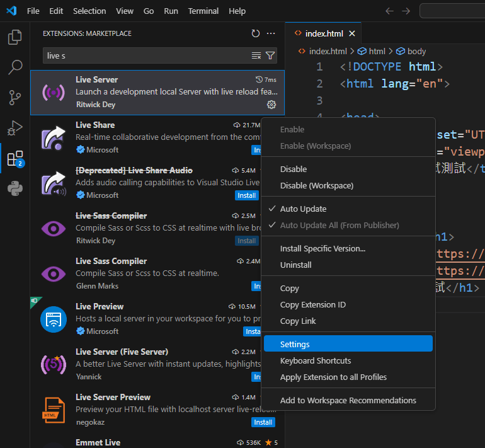Install the Live Preview extension
The image size is (485, 448).
252,331
